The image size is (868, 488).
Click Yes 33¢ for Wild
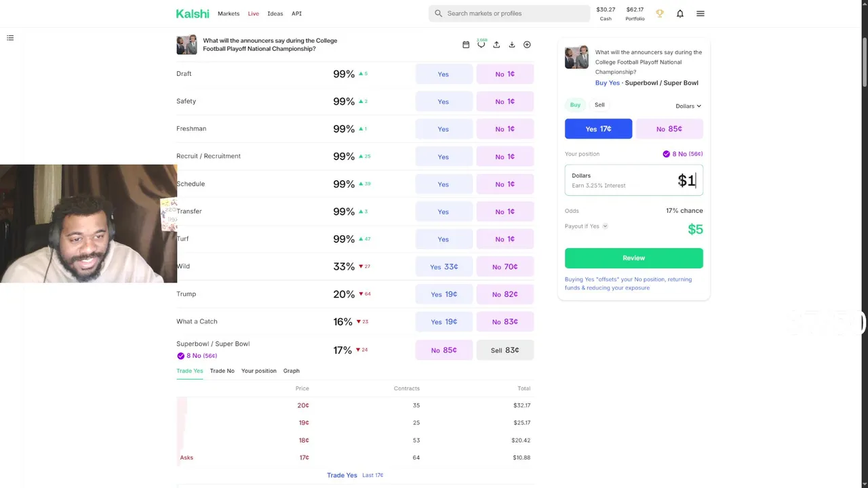click(443, 267)
